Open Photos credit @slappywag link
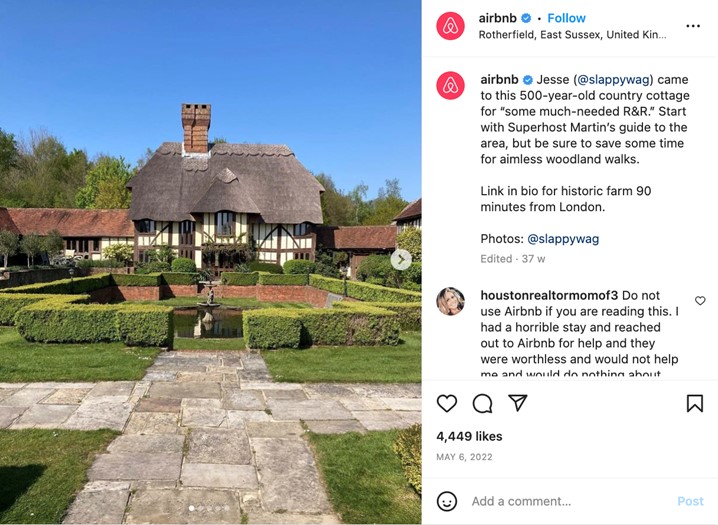 click(x=563, y=239)
